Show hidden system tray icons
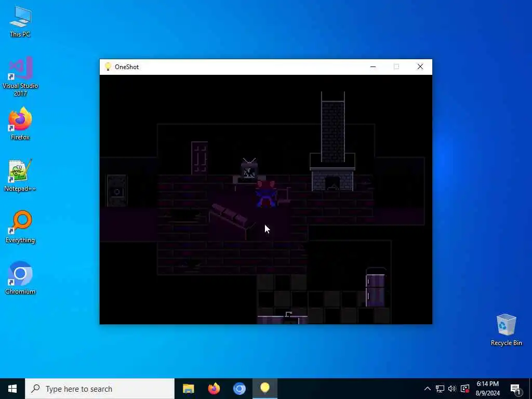This screenshot has height=399, width=532. coord(428,389)
